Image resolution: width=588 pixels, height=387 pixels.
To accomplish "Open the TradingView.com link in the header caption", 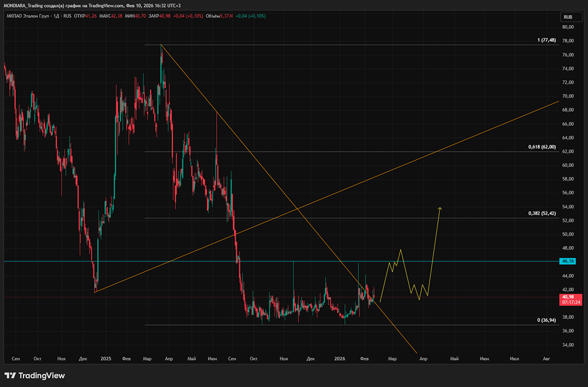I will [106, 6].
